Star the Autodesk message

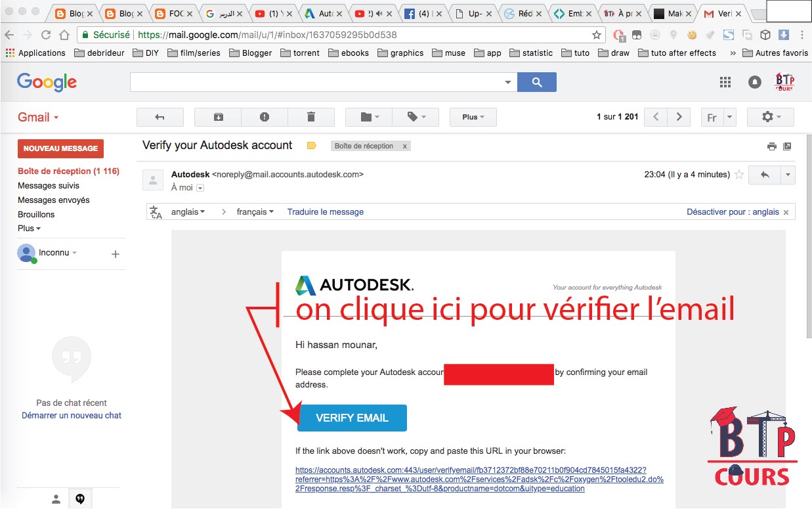(x=739, y=175)
